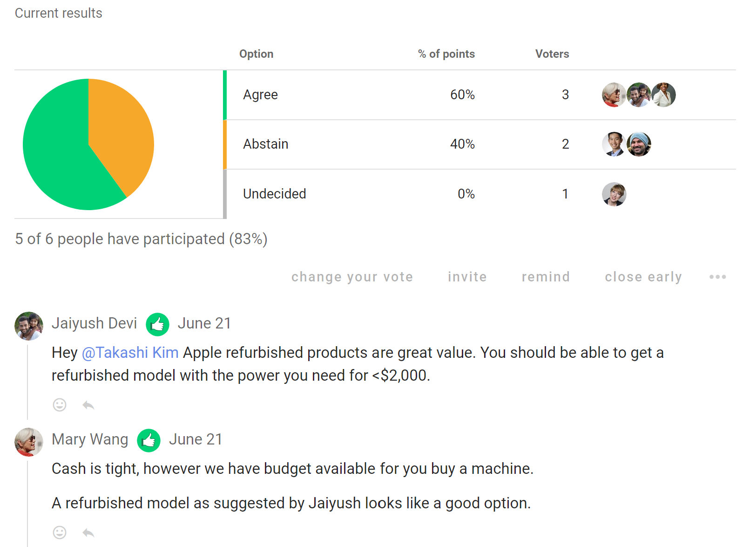Open the @Takashi Kim mention link
Viewport: 756px width, 547px height.
coord(130,353)
